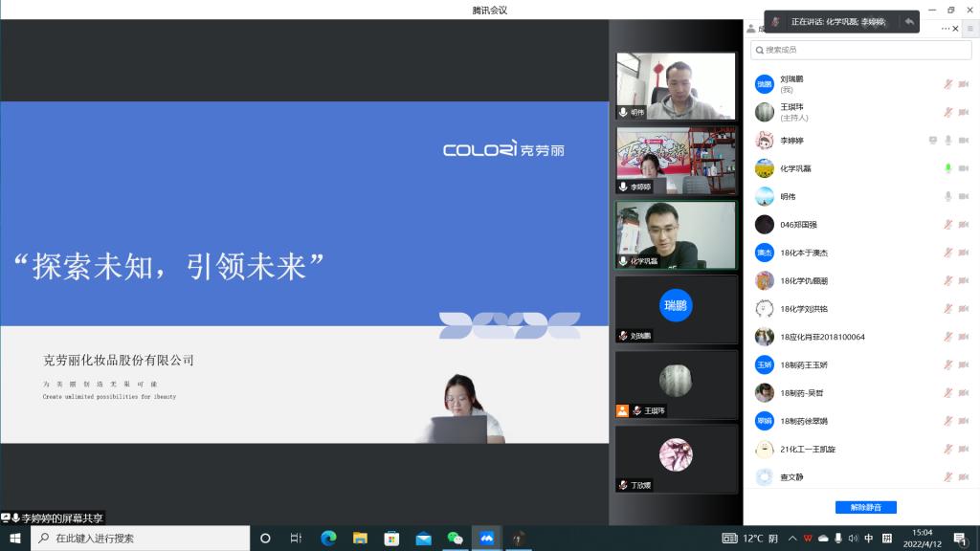Open Tencent Meeting icon in taskbar
980x551 pixels.
486,539
